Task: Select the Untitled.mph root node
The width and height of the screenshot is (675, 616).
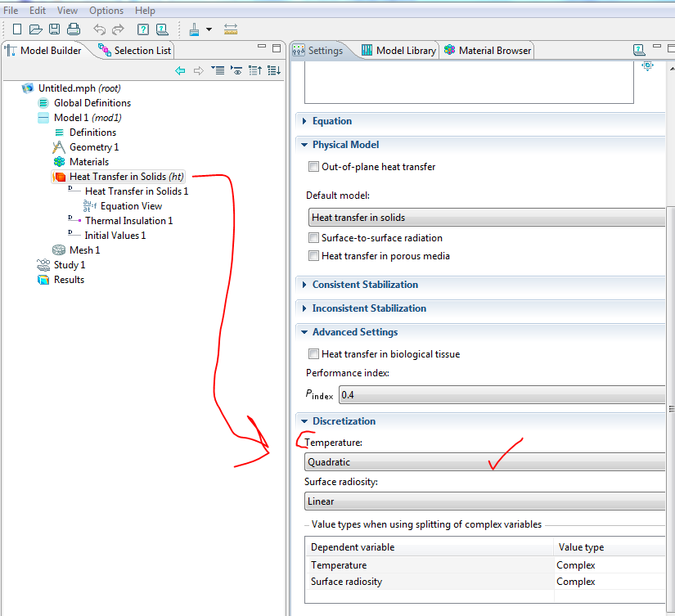Action: (x=79, y=88)
